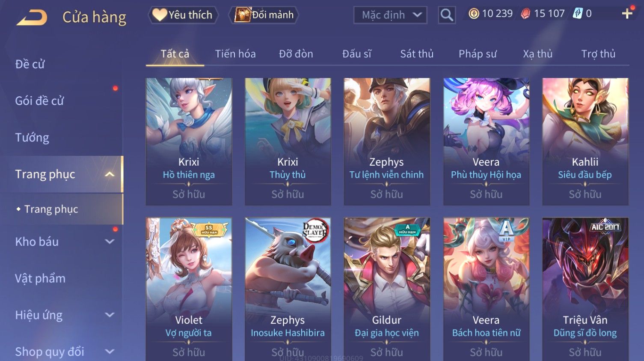
Task: Expand the Hiệu ứng sidebar section
Action: pos(110,315)
